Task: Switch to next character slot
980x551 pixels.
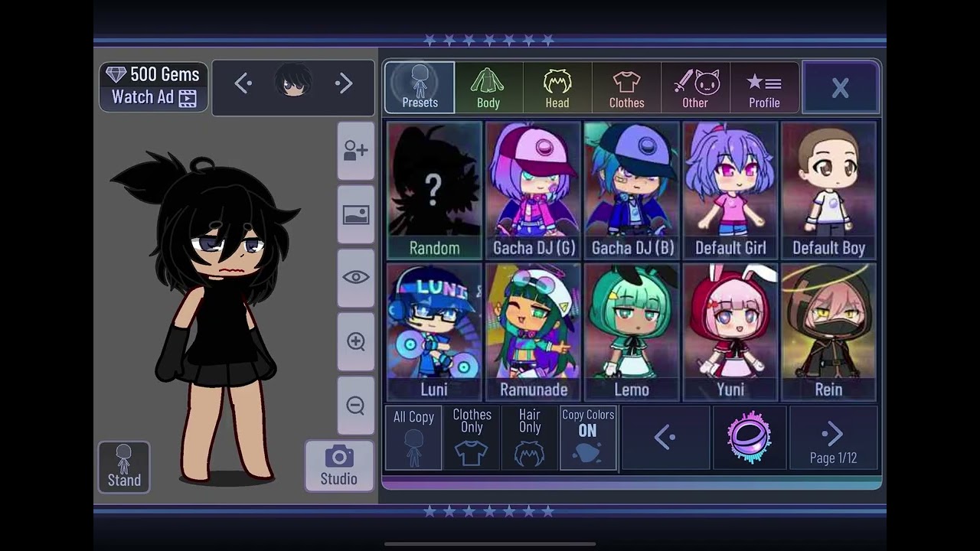Action: pos(345,83)
